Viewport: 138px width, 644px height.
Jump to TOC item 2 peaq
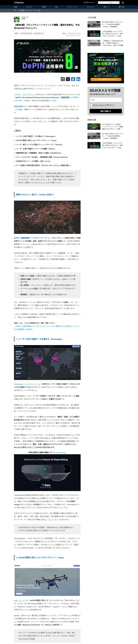tap(37, 140)
